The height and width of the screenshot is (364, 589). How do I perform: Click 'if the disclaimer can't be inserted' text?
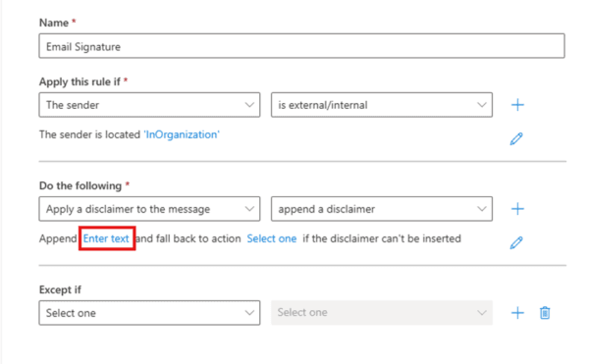tap(382, 238)
